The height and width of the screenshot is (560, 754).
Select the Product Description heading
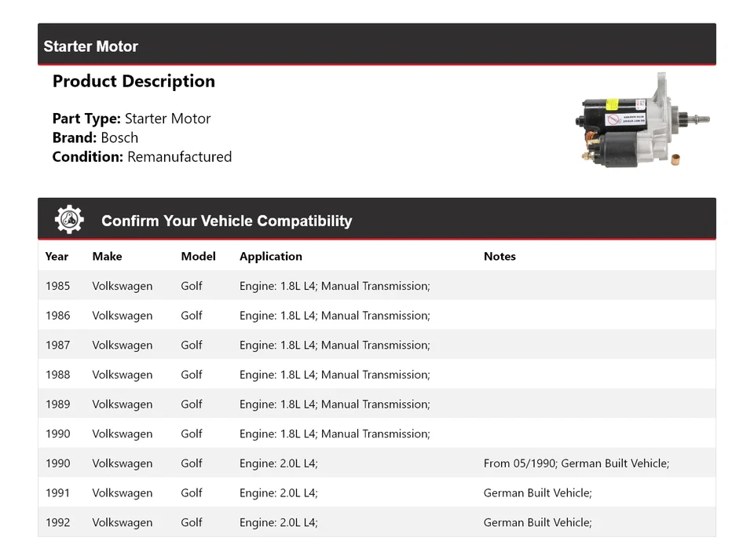click(x=134, y=81)
